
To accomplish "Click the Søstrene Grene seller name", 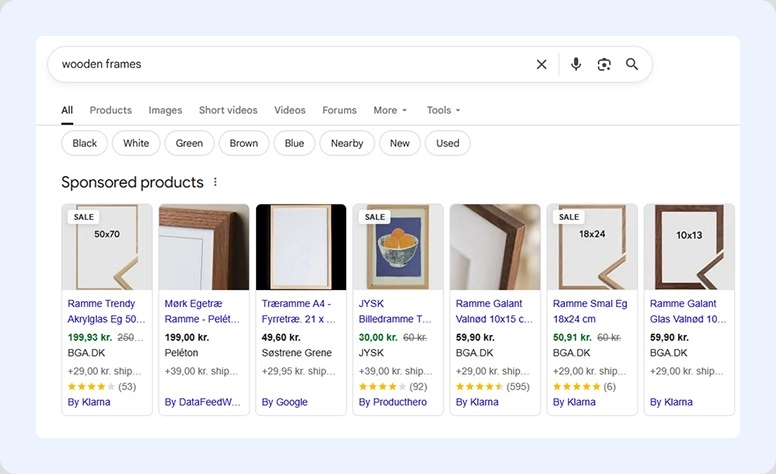I will point(296,353).
